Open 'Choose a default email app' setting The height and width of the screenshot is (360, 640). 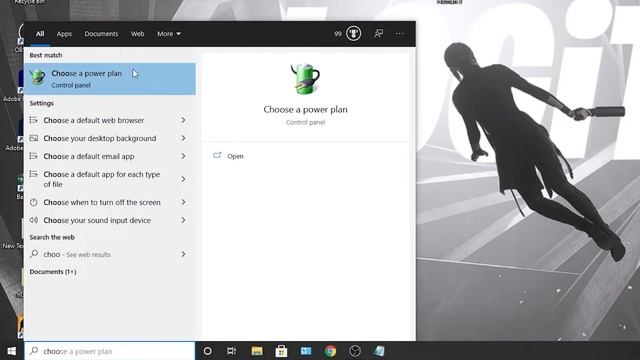pos(110,156)
